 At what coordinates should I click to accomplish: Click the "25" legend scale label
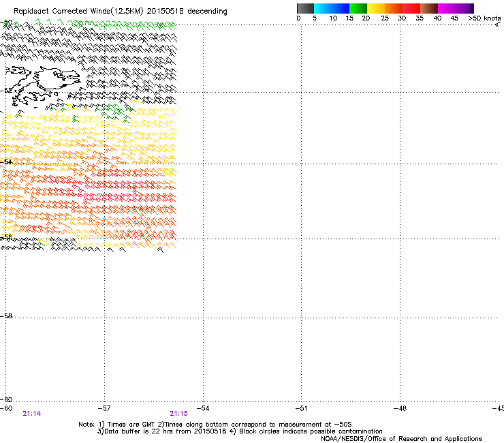point(385,18)
